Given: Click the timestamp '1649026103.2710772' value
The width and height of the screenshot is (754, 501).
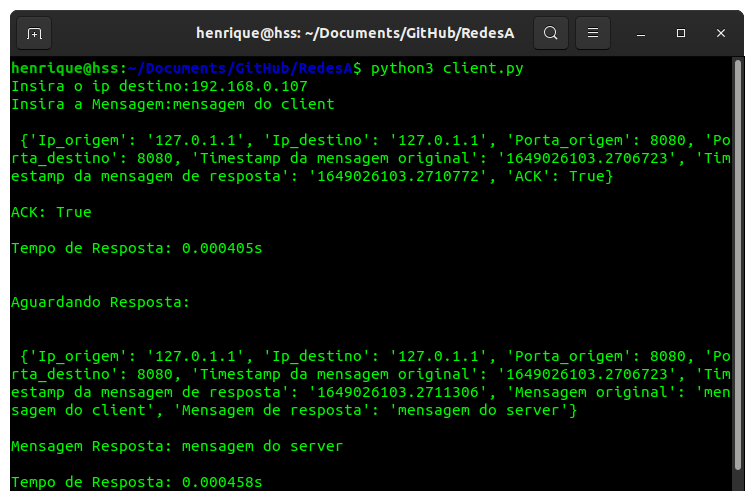Looking at the screenshot, I should coord(398,176).
